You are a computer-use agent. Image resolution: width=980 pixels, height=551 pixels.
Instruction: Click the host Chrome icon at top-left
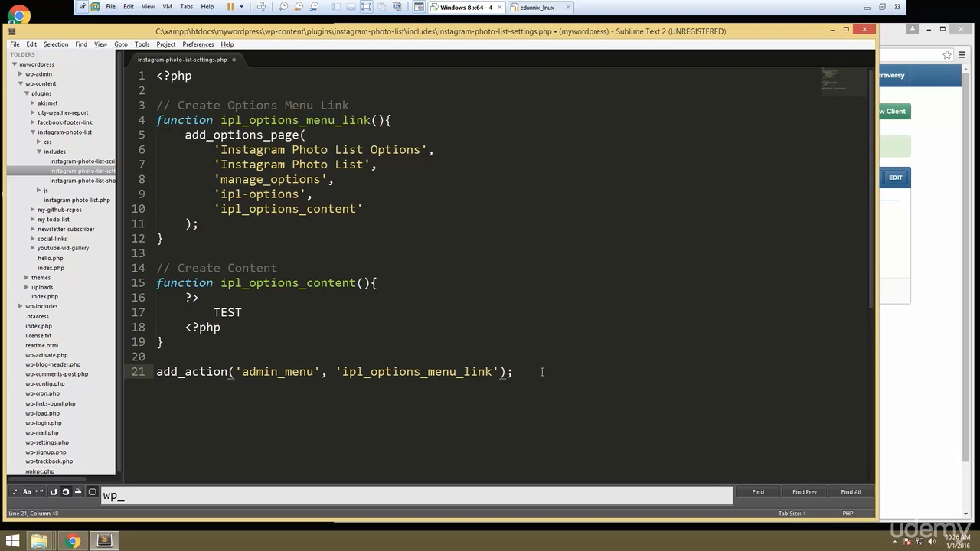point(18,14)
